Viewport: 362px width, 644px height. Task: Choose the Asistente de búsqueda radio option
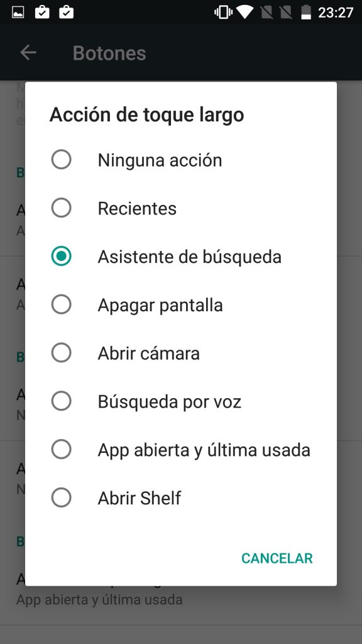pos(61,256)
